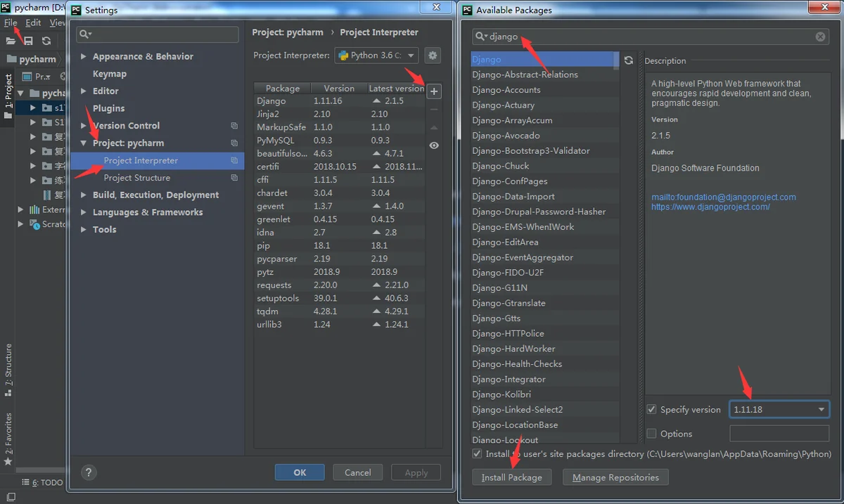The height and width of the screenshot is (504, 844).
Task: Expand the Tools settings node
Action: tap(84, 229)
